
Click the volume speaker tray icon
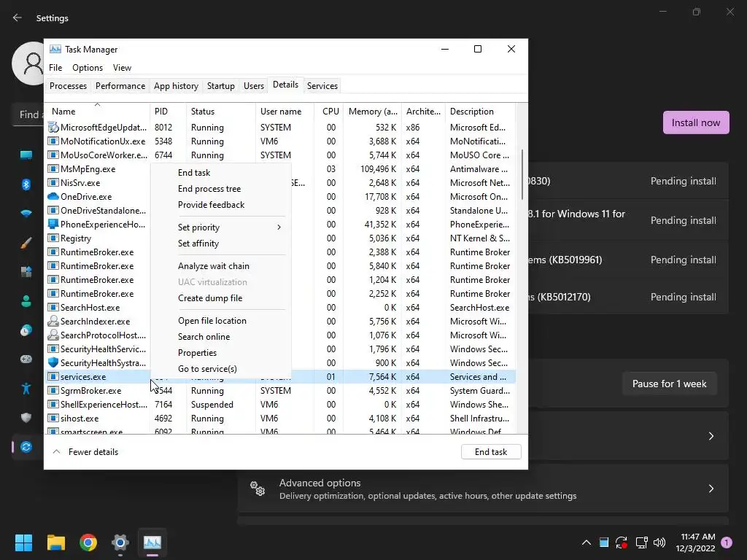[659, 542]
